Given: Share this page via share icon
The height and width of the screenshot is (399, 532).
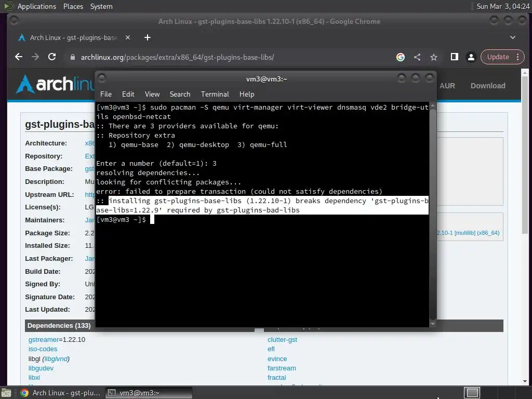Looking at the screenshot, I should (x=417, y=57).
